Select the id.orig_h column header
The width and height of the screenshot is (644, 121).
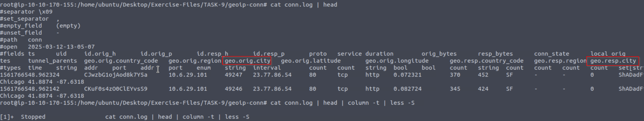[100, 54]
